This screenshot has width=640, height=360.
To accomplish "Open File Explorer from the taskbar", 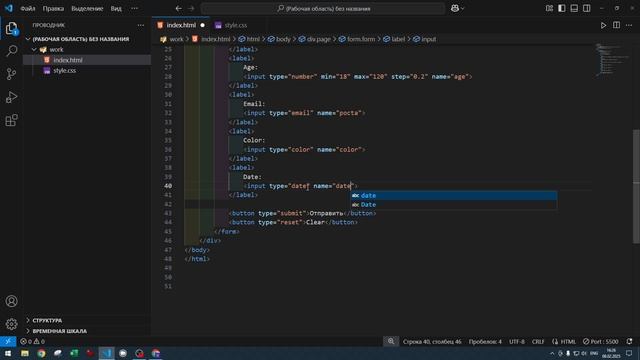I will click(25, 353).
